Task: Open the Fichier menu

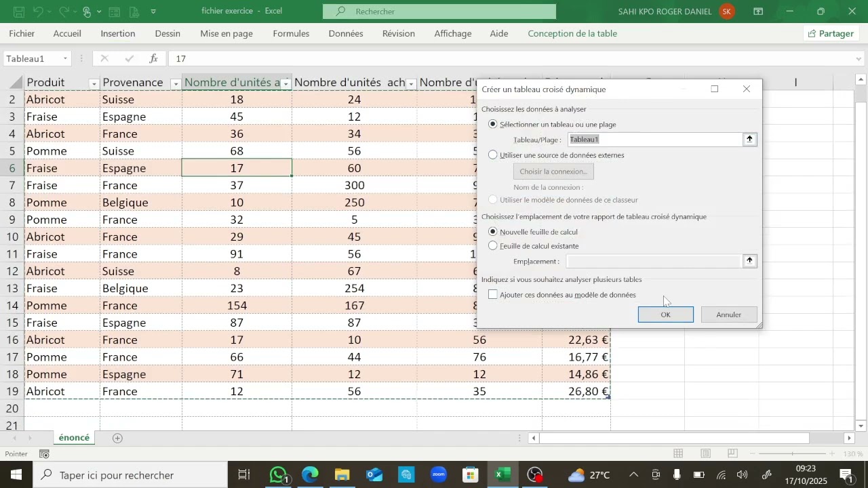Action: pos(22,33)
